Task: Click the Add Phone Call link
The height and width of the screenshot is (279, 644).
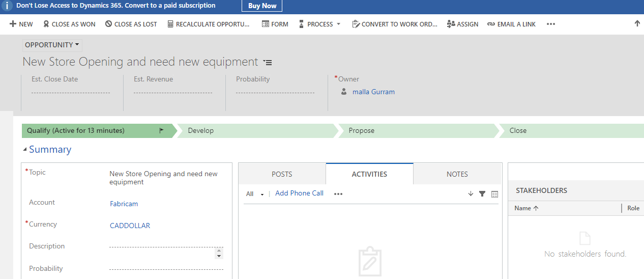Action: tap(299, 193)
